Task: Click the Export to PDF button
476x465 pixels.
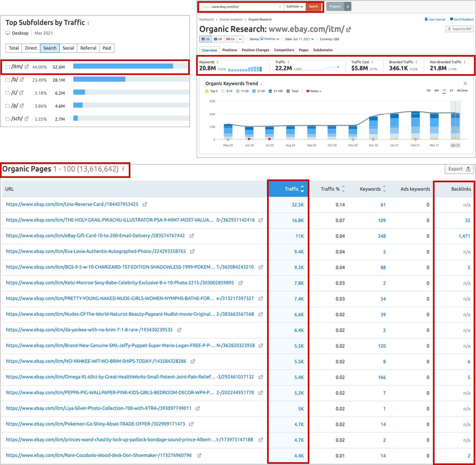Action: (x=460, y=29)
